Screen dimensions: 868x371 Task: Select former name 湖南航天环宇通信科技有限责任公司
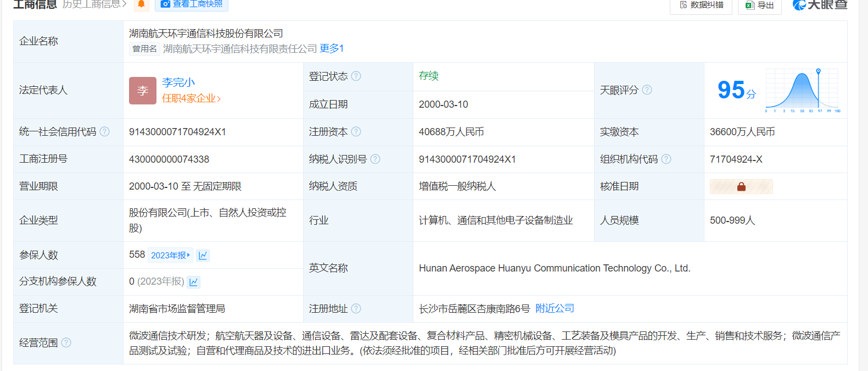click(x=240, y=49)
